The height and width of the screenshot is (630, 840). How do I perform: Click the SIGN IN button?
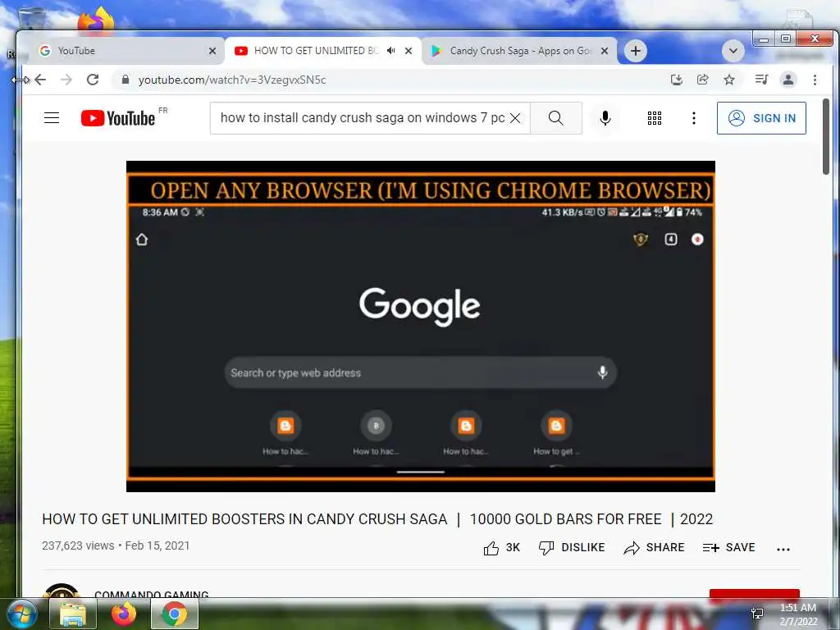point(761,118)
